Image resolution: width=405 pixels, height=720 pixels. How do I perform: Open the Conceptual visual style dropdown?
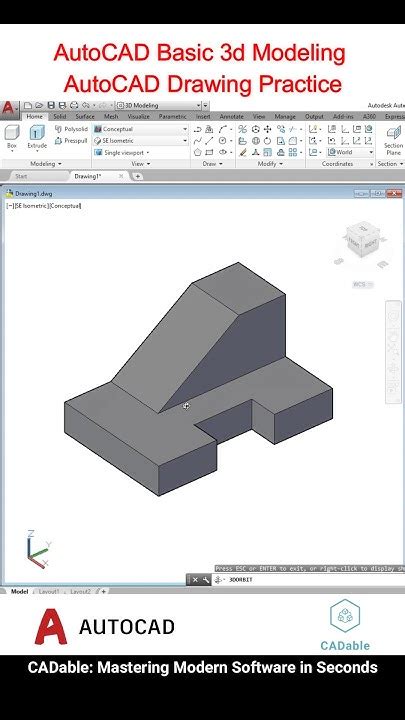pyautogui.click(x=141, y=129)
